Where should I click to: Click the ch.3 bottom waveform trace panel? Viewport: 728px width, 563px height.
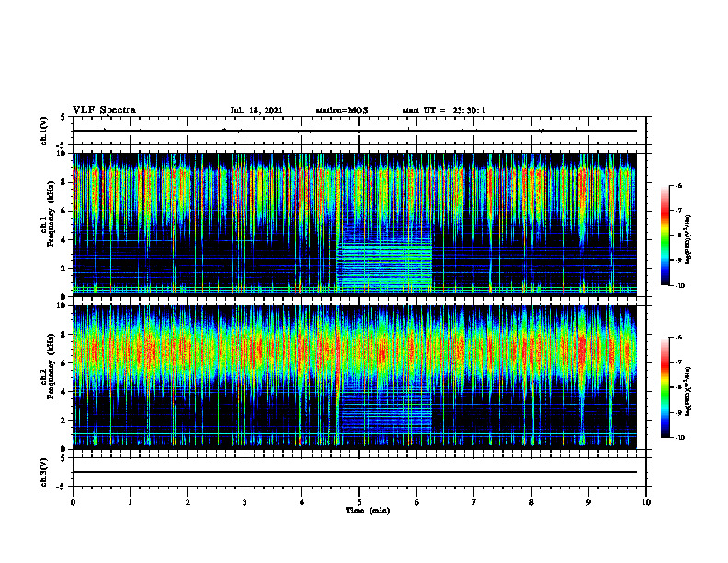pyautogui.click(x=359, y=472)
